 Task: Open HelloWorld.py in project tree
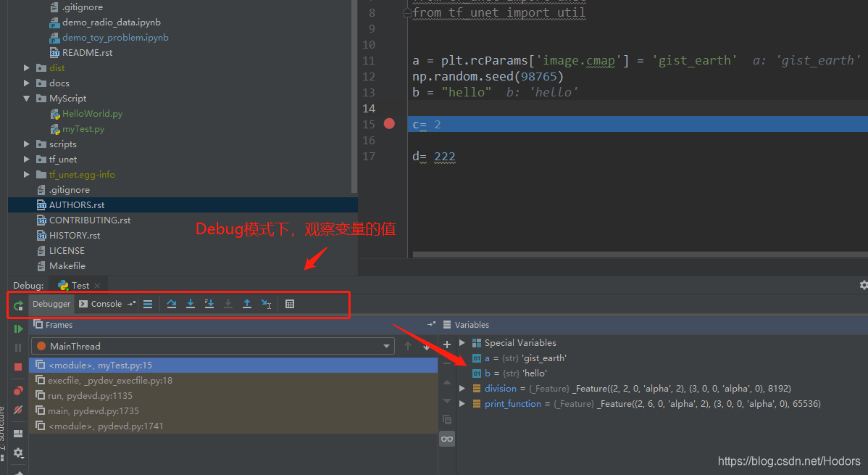pyautogui.click(x=93, y=114)
